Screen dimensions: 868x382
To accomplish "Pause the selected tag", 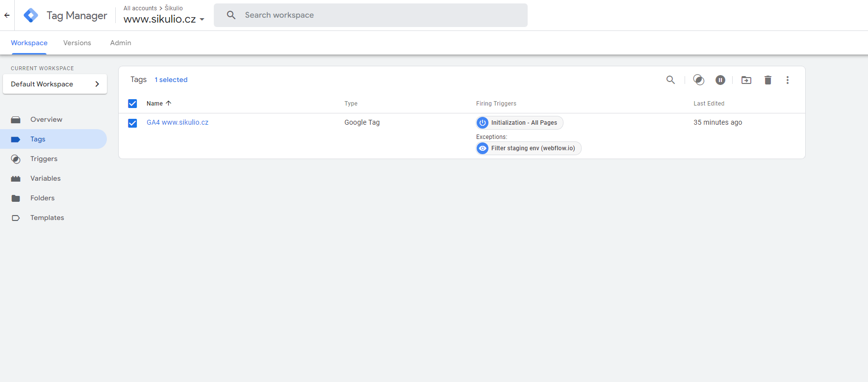I will [720, 80].
